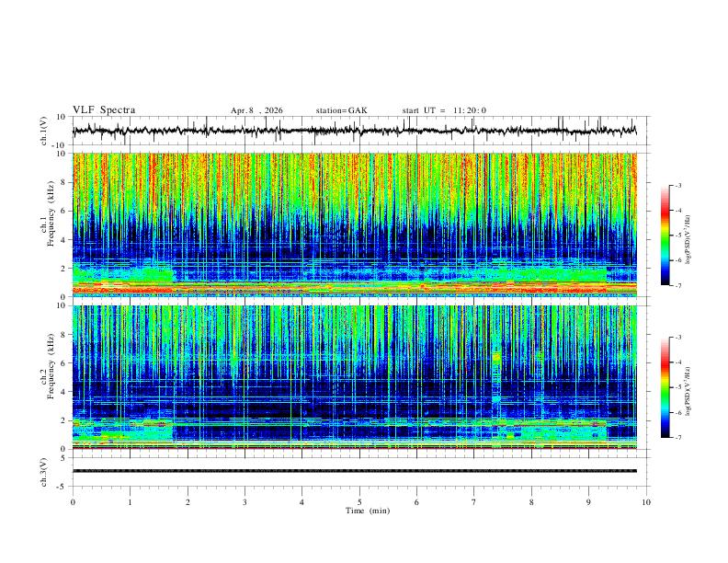Click the color bar beside the ch.1 spectrogram
This screenshot has width=728, height=563.
665,236
